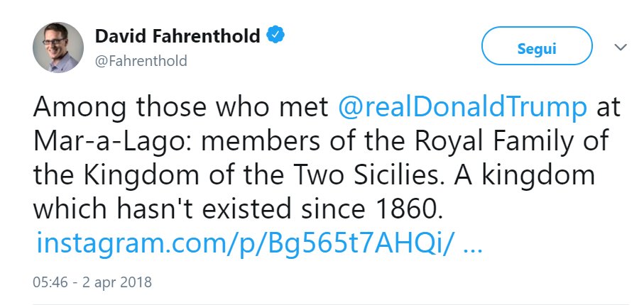Viewport: 644px width, 305px height.
Task: Click the blue verified badge icon
Action: click(275, 35)
